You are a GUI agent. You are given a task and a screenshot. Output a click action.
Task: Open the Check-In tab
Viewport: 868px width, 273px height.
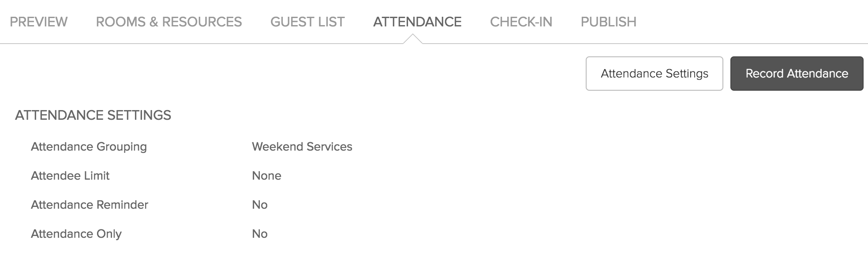pyautogui.click(x=522, y=21)
